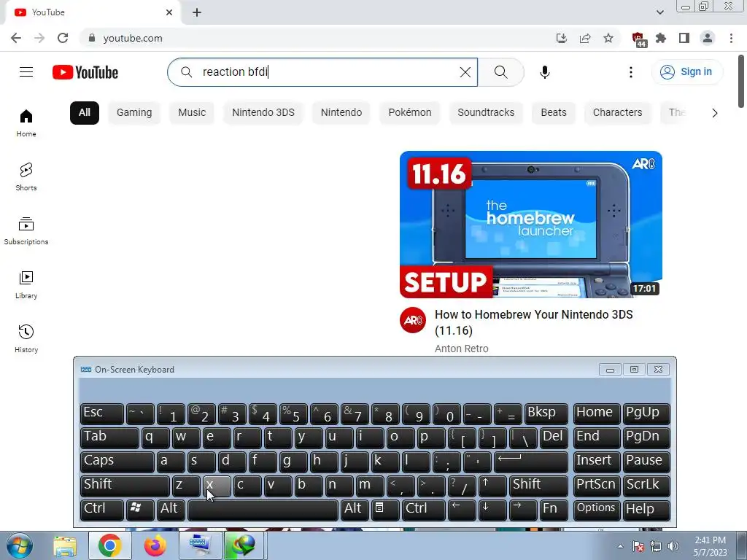747x560 pixels.
Task: Open Chrome three-dot menu
Action: (x=731, y=38)
